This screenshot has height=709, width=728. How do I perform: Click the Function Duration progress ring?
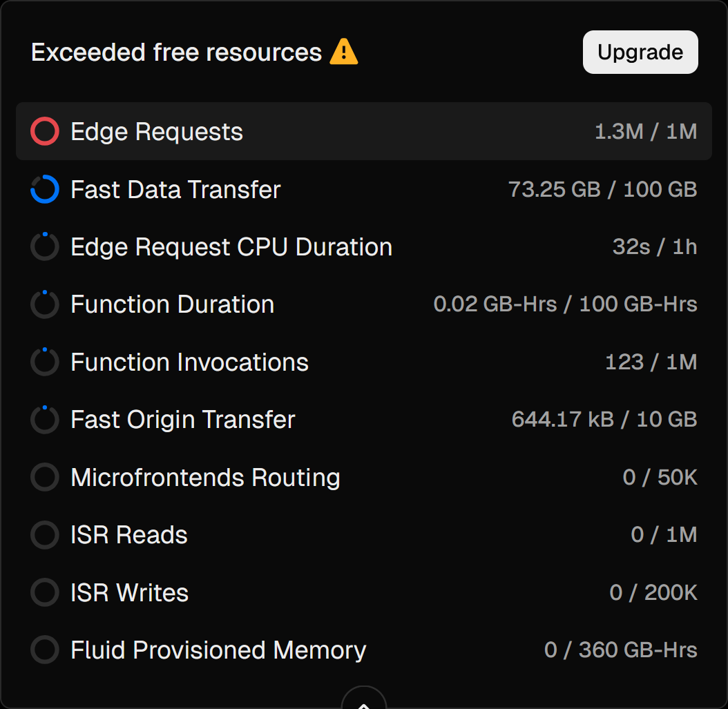(45, 304)
